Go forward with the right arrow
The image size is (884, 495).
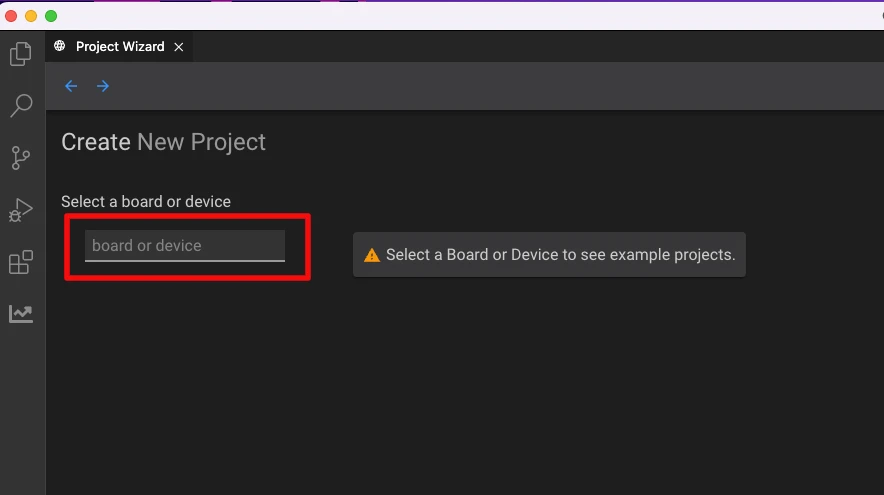point(103,86)
